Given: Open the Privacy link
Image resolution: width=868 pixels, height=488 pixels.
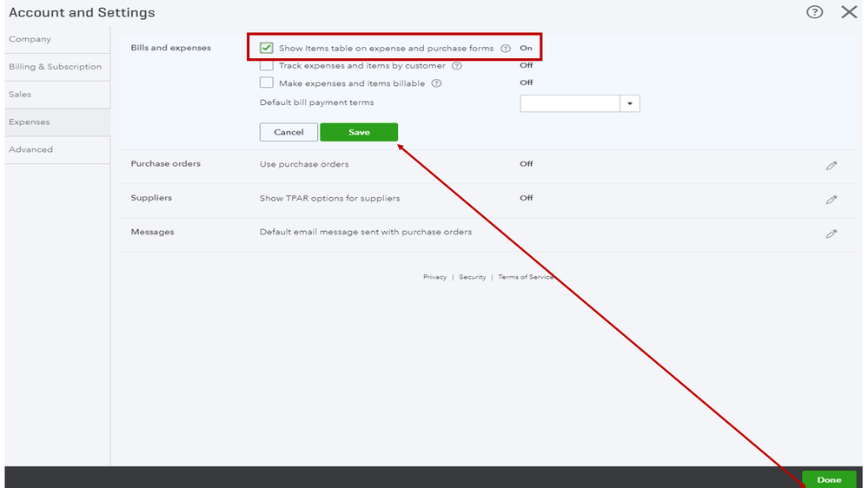Looking at the screenshot, I should [x=434, y=277].
